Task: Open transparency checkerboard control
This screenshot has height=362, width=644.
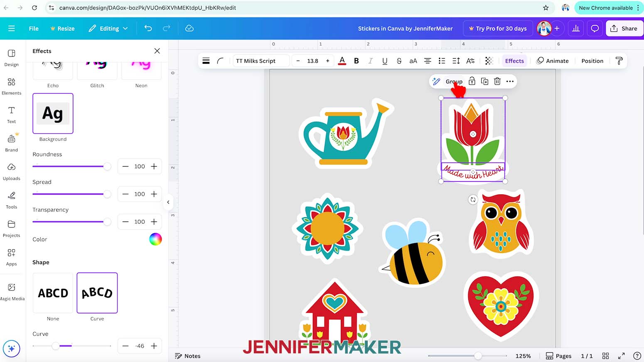Action: pos(489,61)
